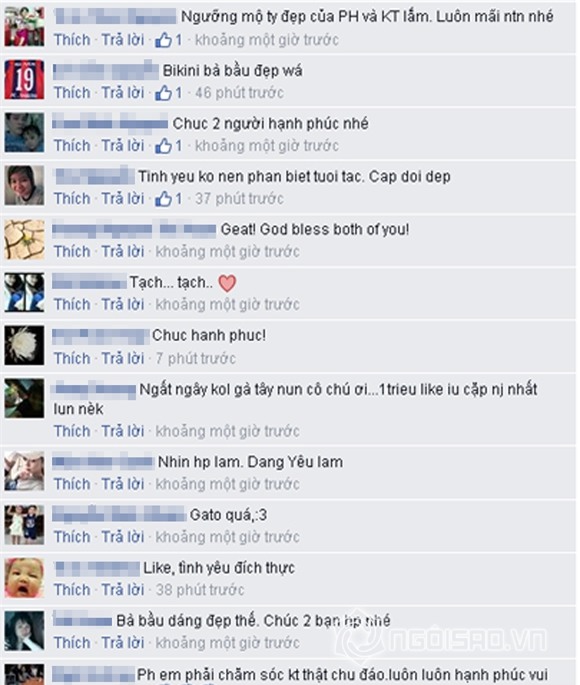Open the white flower avatar on the "Chuc hanh phuc!" comment
Screen dimensions: 580x685
point(24,345)
